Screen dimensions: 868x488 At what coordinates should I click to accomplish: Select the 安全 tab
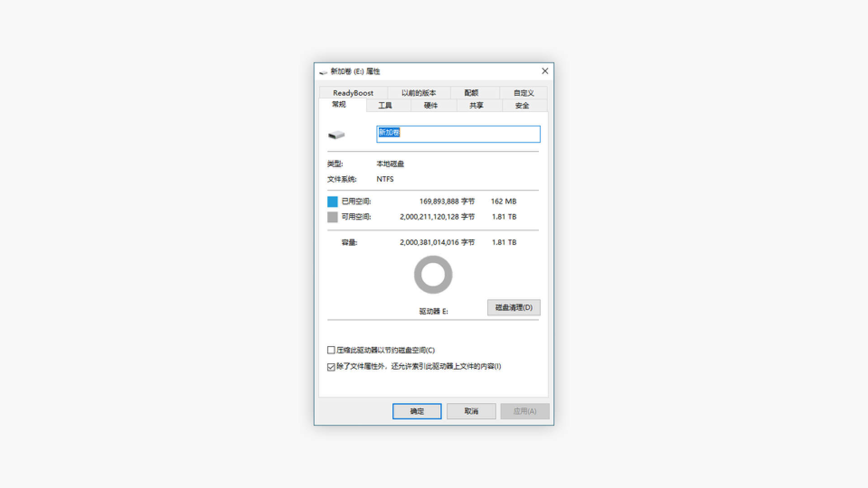tap(523, 105)
